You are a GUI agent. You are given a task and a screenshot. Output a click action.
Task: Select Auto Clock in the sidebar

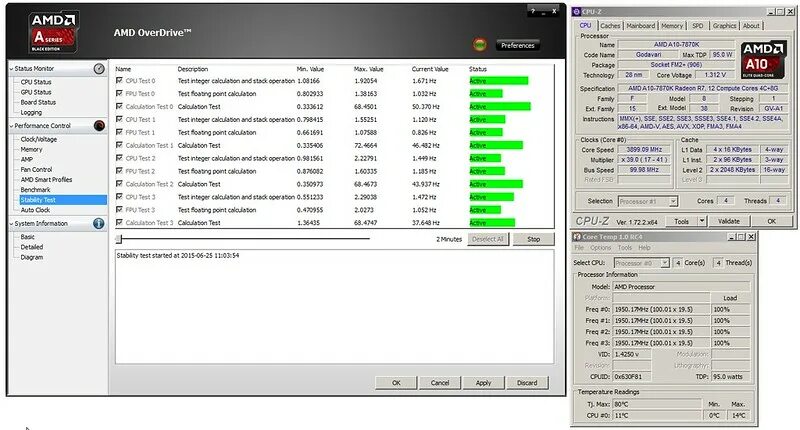[35, 210]
